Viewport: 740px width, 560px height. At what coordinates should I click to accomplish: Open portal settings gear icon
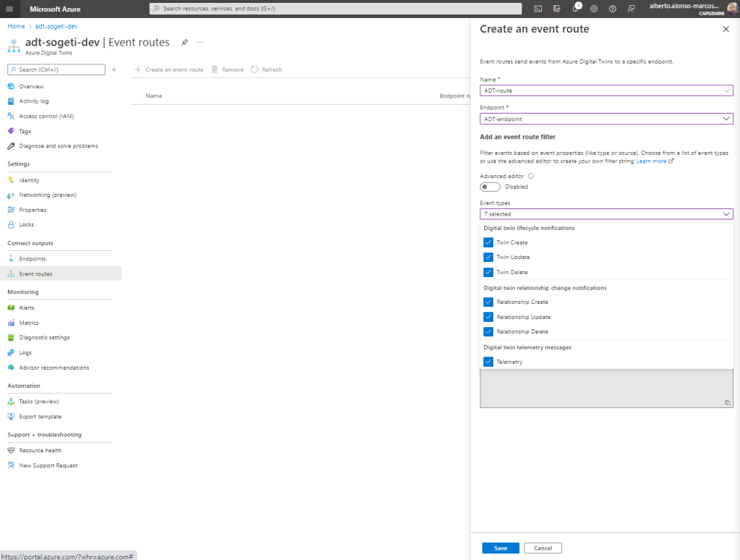pos(594,9)
